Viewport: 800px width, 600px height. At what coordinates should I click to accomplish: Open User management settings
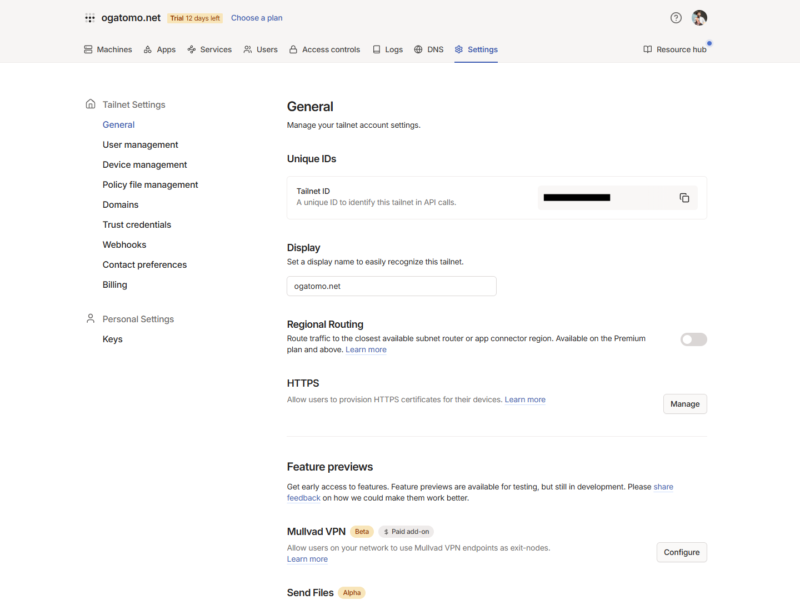point(140,145)
